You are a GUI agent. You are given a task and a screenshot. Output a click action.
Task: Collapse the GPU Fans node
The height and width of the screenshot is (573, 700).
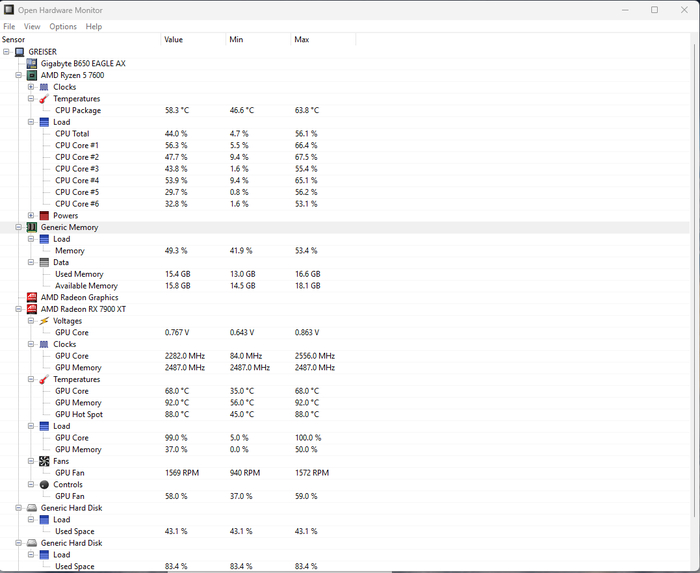tap(31, 461)
